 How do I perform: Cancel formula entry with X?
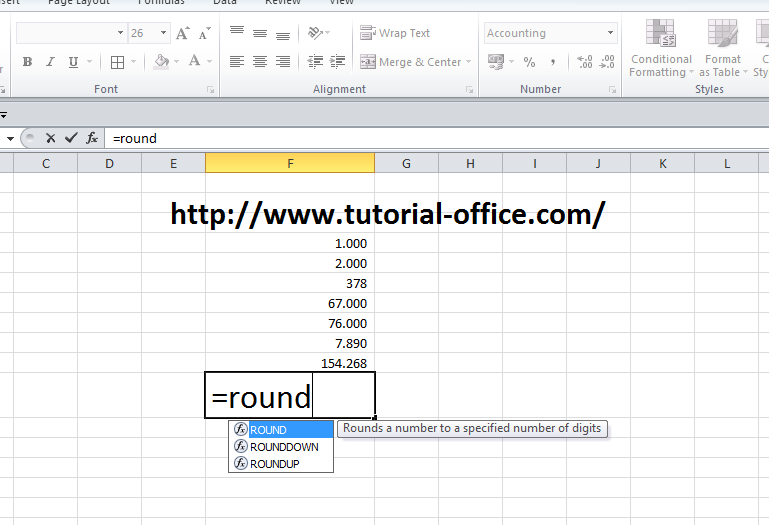[x=50, y=138]
